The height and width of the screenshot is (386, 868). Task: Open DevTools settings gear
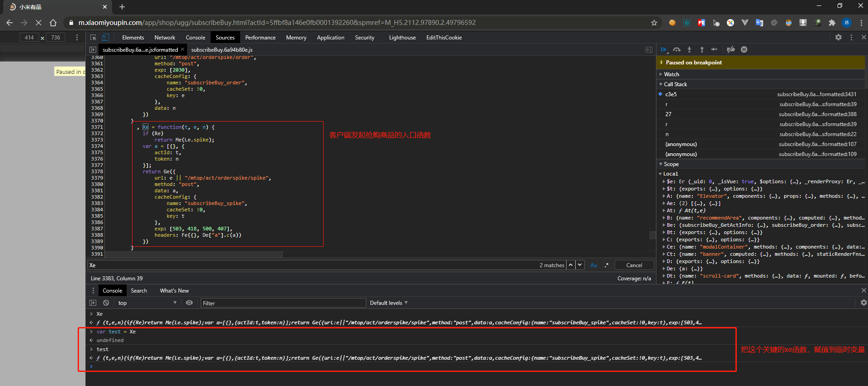click(838, 37)
